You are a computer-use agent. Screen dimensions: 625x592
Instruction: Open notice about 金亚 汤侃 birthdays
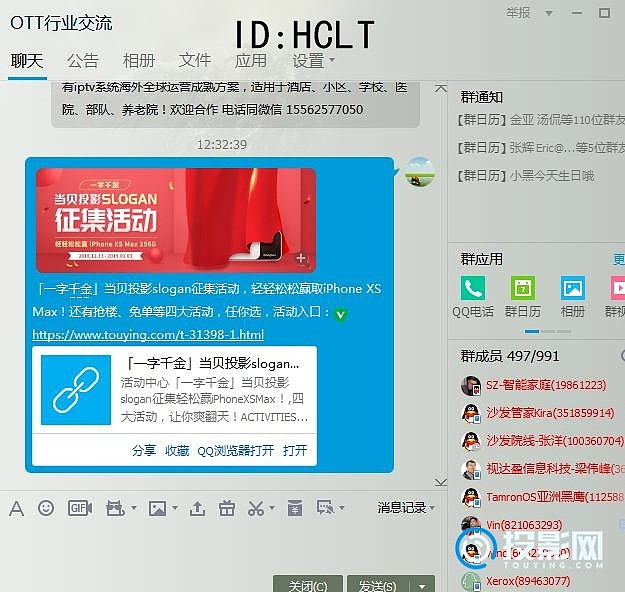pos(541,120)
